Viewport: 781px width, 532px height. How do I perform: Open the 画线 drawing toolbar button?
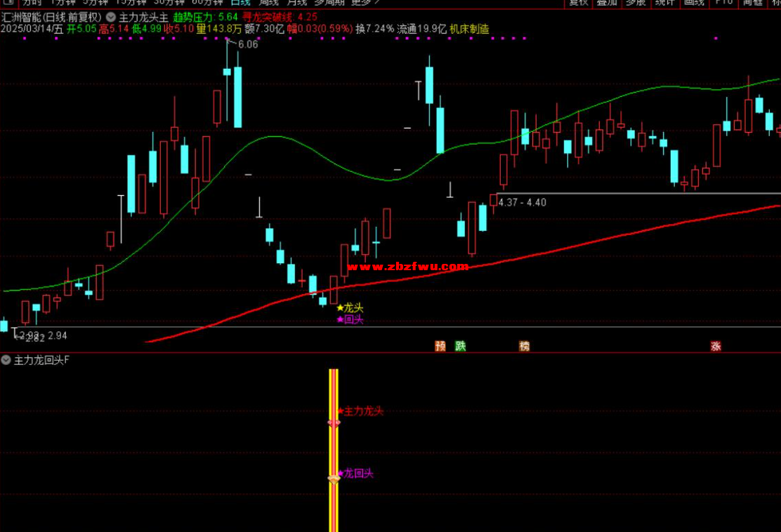click(694, 3)
